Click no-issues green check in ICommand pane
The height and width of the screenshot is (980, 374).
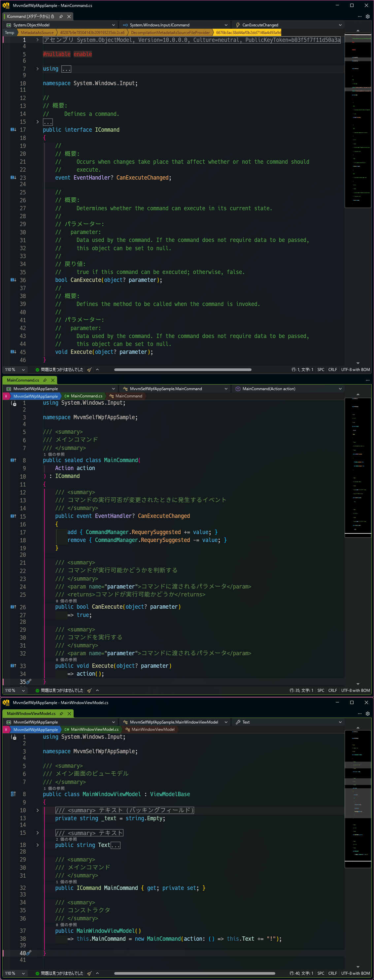(x=37, y=369)
